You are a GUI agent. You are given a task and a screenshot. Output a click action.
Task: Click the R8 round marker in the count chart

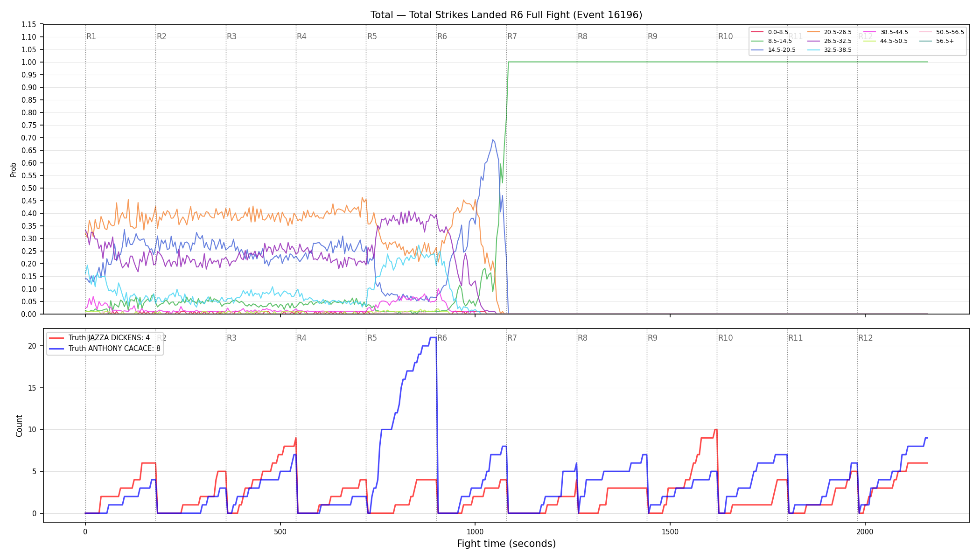coord(582,338)
